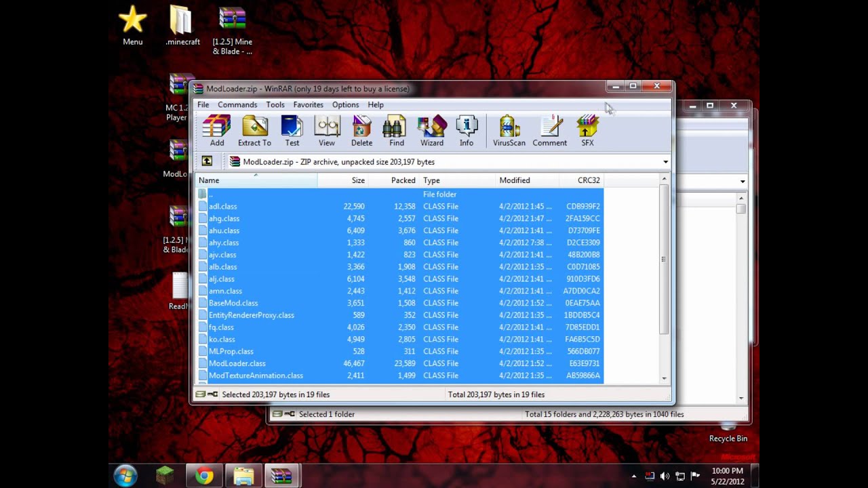This screenshot has width=868, height=488.
Task: Sort by the CRC32 column header
Action: coord(581,180)
